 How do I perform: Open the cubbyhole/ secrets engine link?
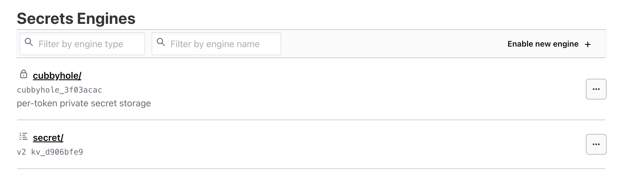coord(57,76)
